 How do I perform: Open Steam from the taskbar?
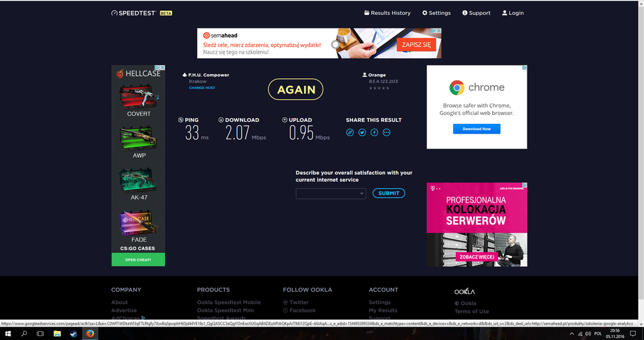point(73,334)
